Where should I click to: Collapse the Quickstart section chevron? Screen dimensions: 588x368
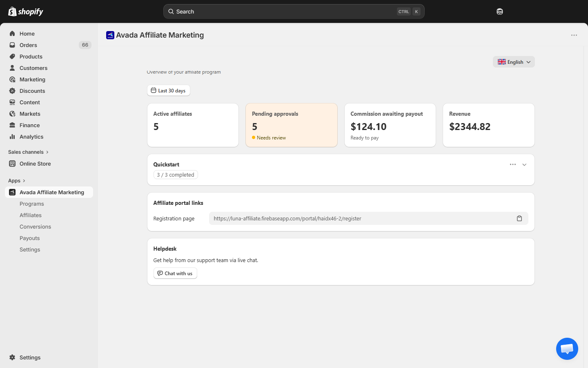pos(524,164)
